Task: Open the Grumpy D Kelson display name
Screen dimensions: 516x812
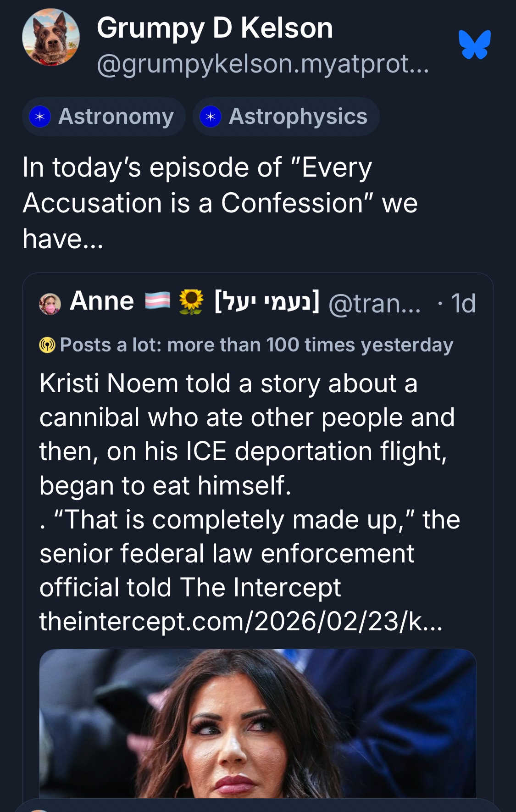Action: coord(215,28)
